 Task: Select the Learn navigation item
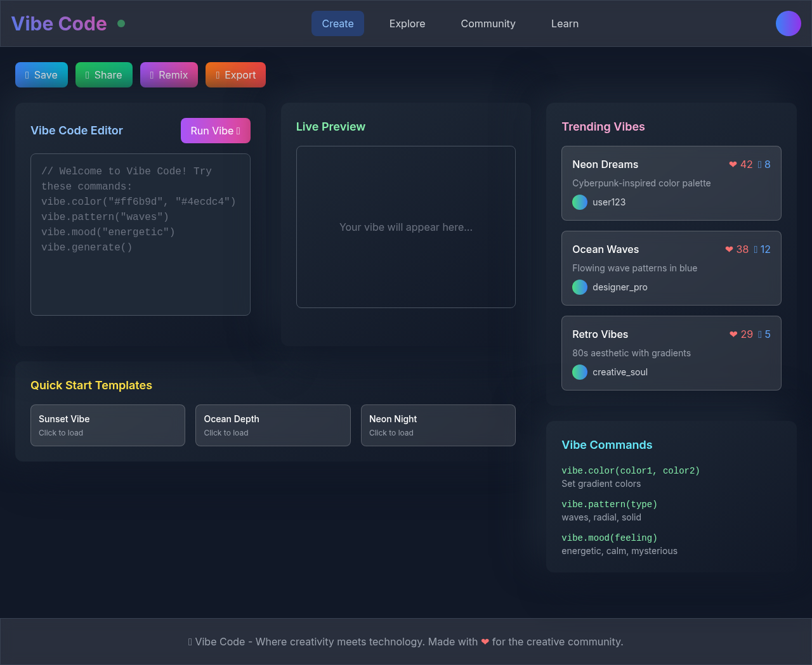point(565,23)
